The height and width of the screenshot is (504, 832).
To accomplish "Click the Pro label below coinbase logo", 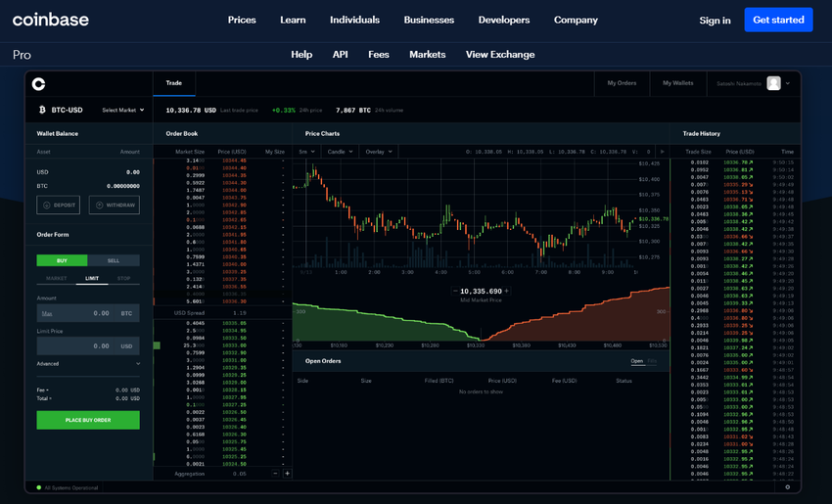I will 22,55.
